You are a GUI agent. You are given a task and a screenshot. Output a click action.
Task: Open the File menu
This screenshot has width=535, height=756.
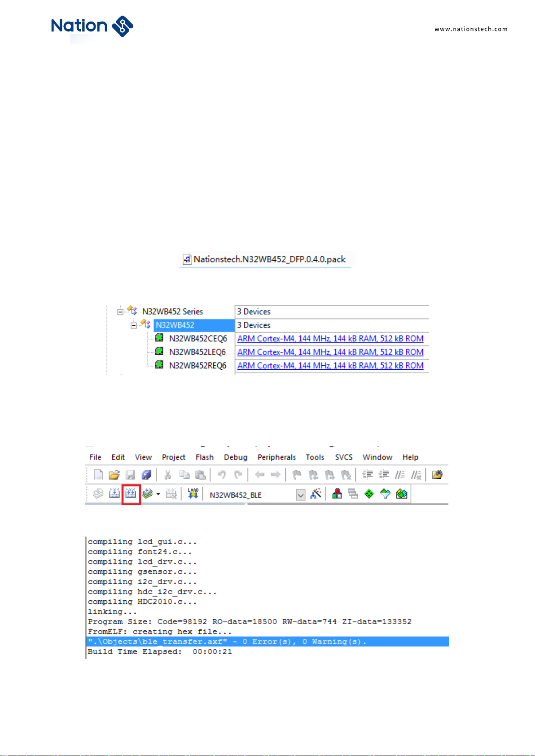(95, 457)
